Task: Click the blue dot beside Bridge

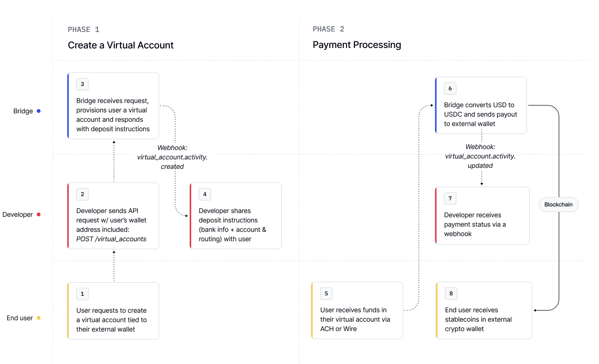Action: point(39,111)
